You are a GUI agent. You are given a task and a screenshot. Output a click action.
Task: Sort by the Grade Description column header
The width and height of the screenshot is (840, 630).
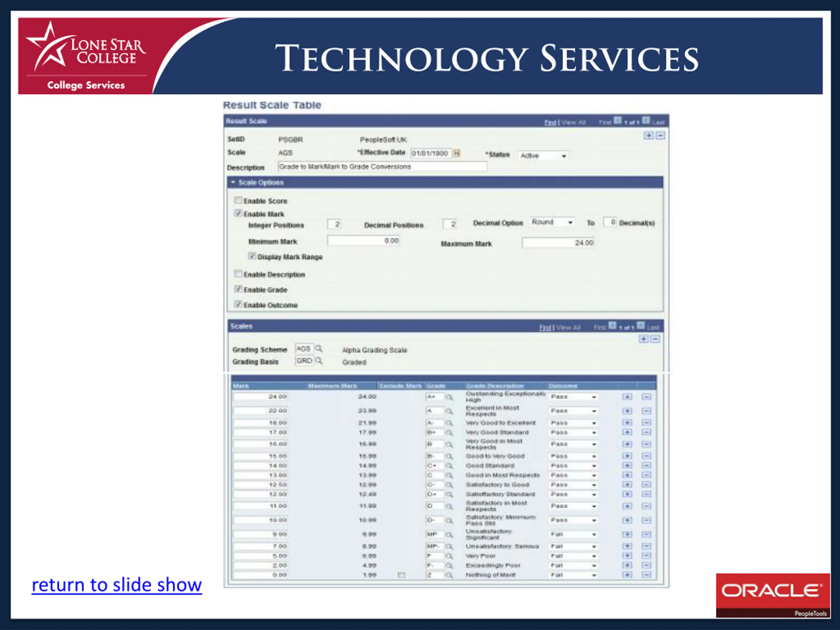pyautogui.click(x=495, y=386)
